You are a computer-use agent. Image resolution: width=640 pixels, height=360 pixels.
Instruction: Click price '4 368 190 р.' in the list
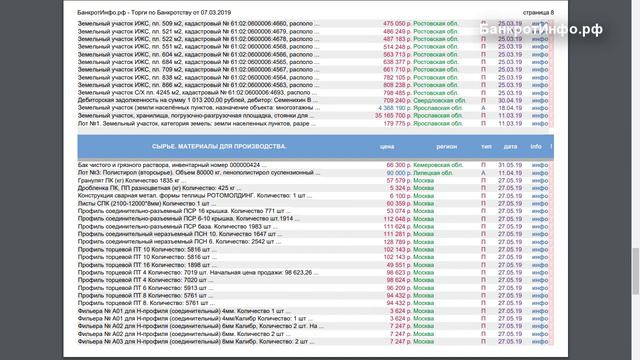tap(395, 108)
